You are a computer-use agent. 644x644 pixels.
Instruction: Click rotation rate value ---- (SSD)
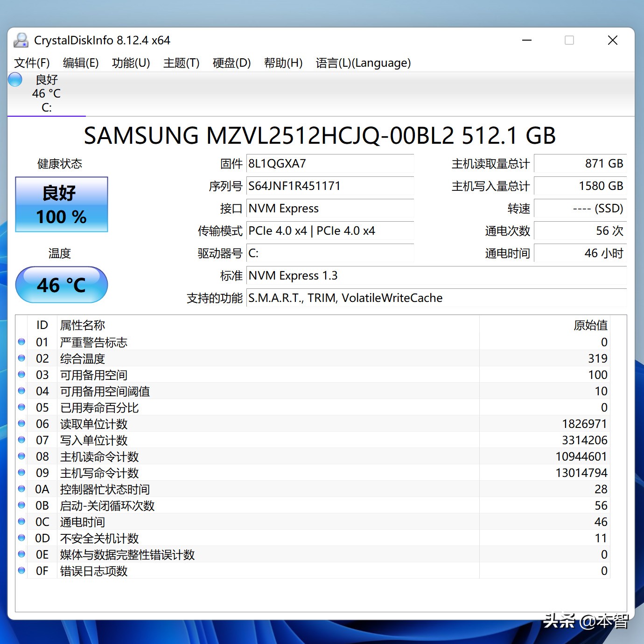(580, 209)
